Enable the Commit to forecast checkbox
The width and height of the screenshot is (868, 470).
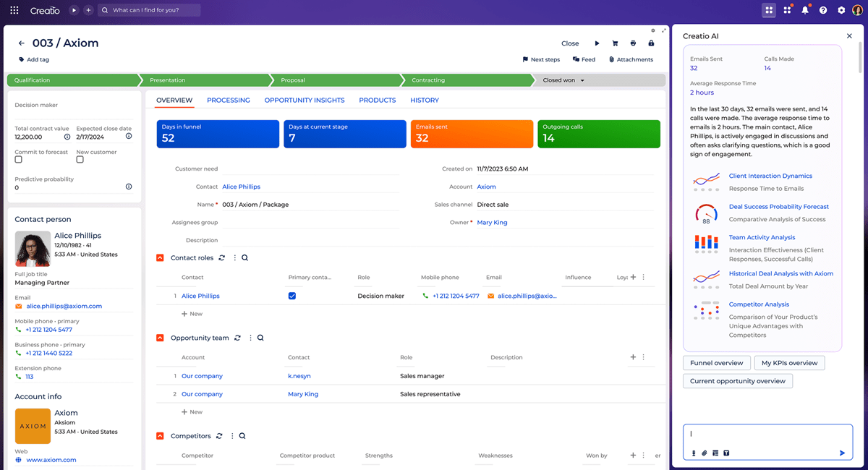[x=19, y=160]
